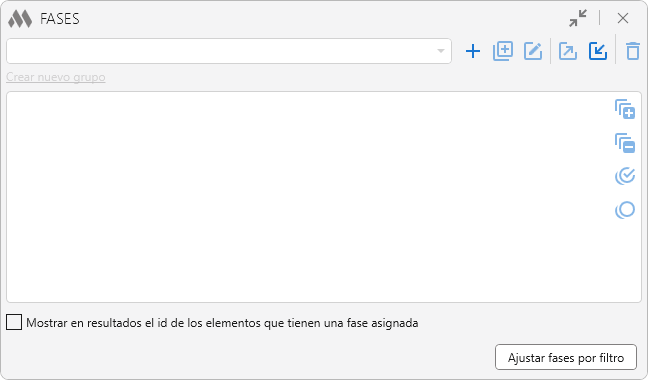Image resolution: width=648 pixels, height=380 pixels.
Task: Close the FASES window
Action: [x=623, y=18]
